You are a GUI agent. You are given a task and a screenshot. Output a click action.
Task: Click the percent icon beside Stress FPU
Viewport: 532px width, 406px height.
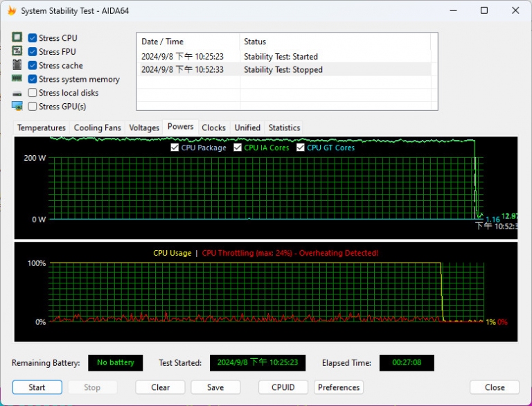(x=17, y=51)
